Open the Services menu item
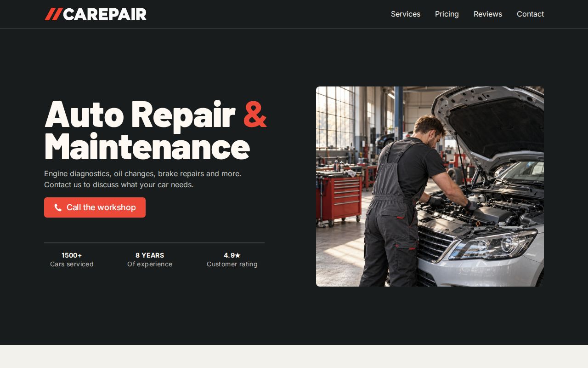 click(406, 14)
